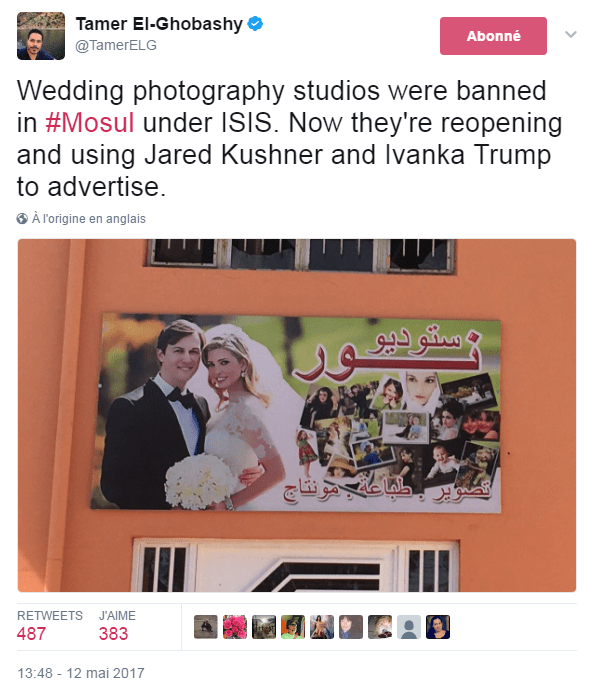View the 383 J'aime likes list
Screen dimensions: 594x688
[x=117, y=626]
